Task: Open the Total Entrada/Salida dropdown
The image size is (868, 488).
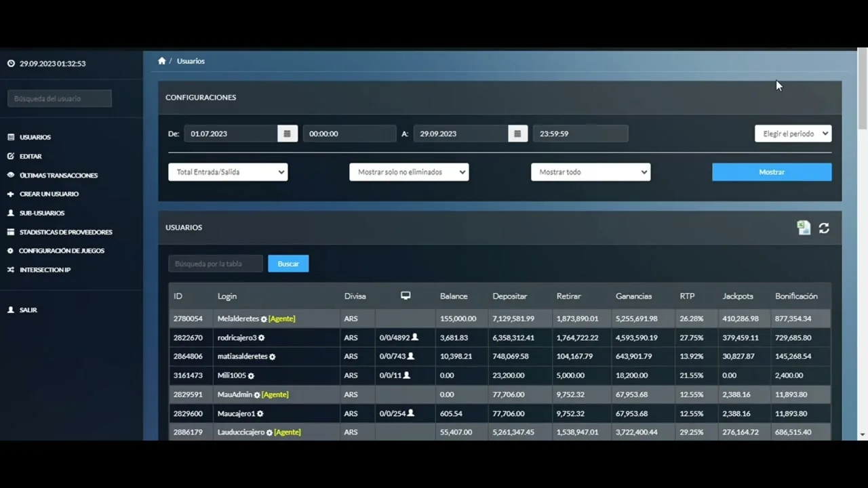Action: [x=228, y=172]
